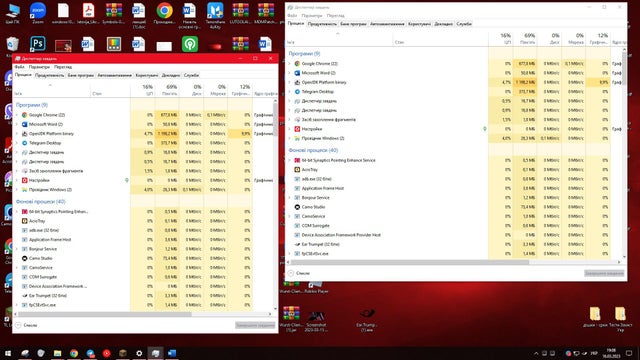Open Ear Trumpet exe file on desktop

pyautogui.click(x=367, y=320)
